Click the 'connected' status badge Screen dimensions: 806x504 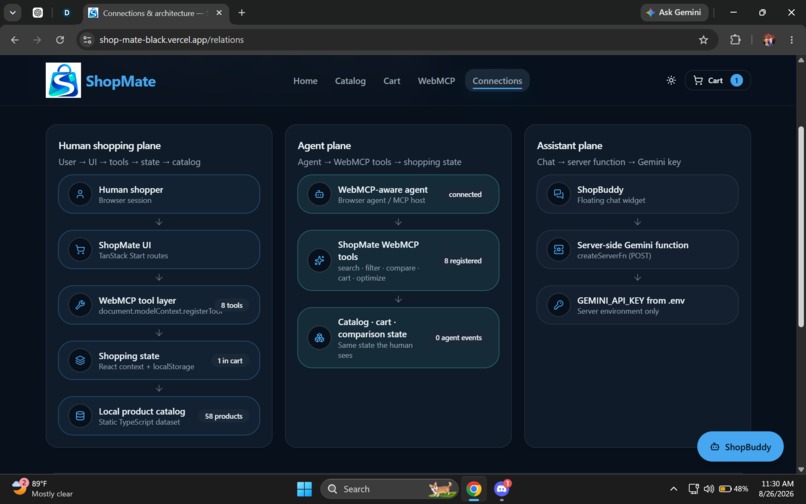click(465, 194)
